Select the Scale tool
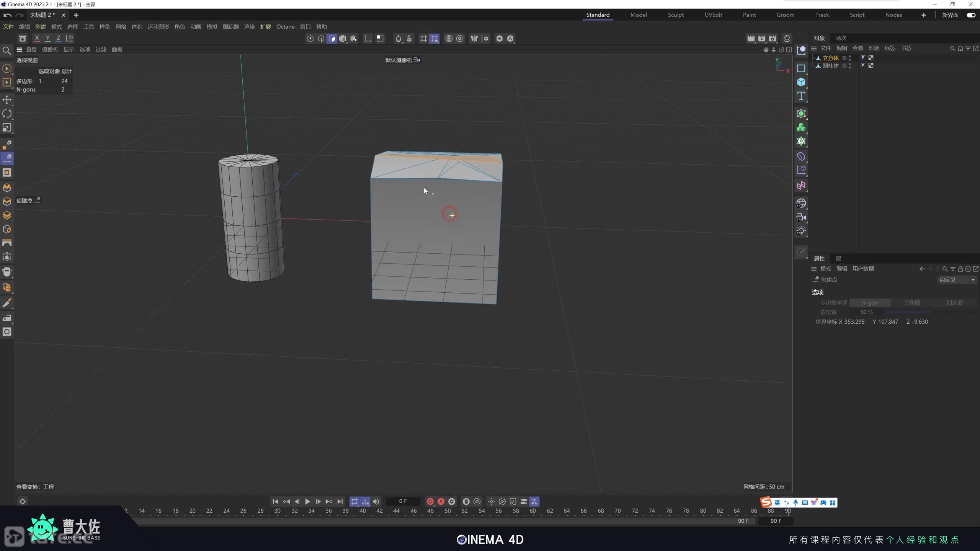The image size is (980, 551). point(7,127)
